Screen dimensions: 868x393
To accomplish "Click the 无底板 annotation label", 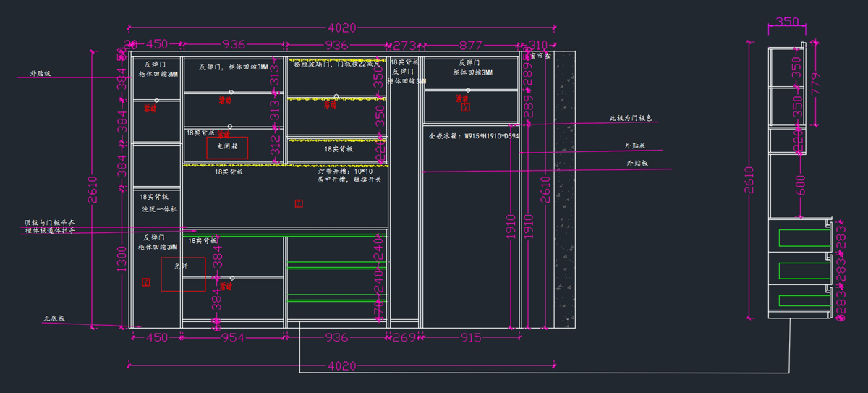I will (x=54, y=318).
